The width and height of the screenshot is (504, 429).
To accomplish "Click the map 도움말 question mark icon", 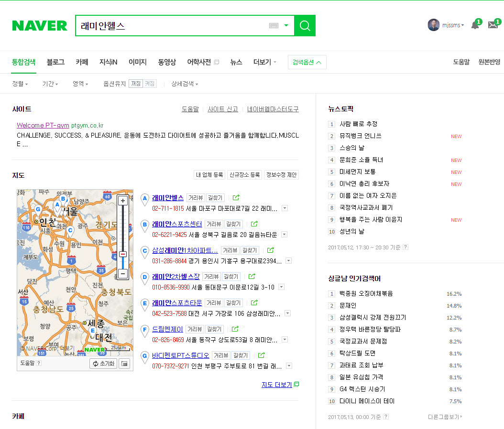I will pos(39,363).
